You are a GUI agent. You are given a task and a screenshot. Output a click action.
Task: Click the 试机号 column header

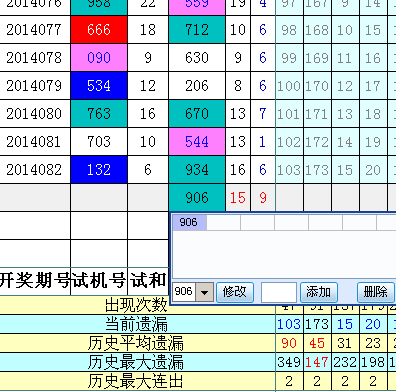click(x=99, y=281)
